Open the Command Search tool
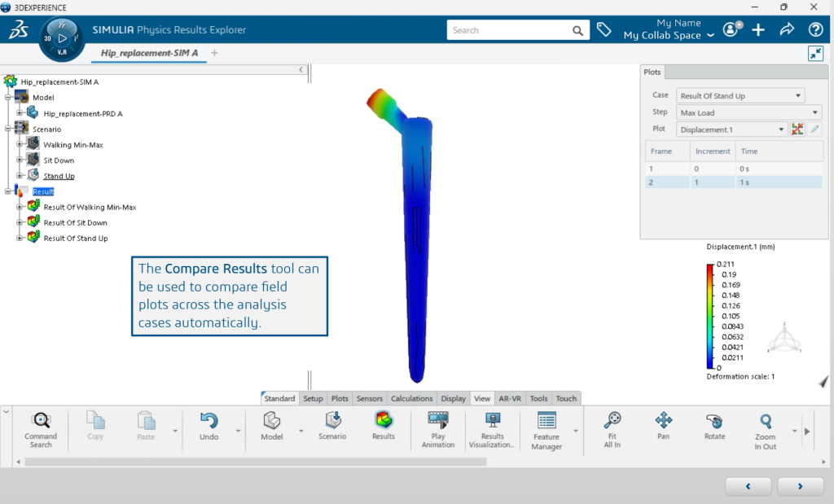 (41, 430)
